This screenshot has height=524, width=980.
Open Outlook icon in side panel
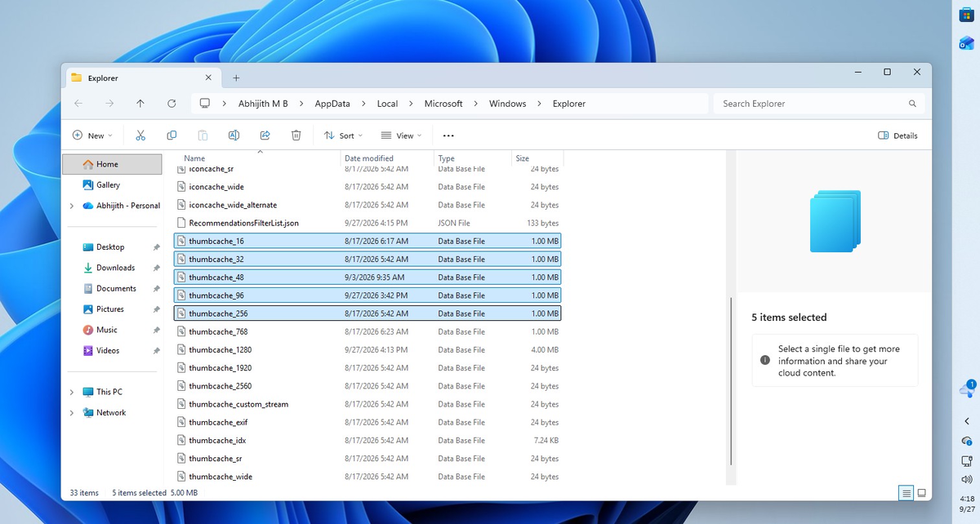[966, 42]
